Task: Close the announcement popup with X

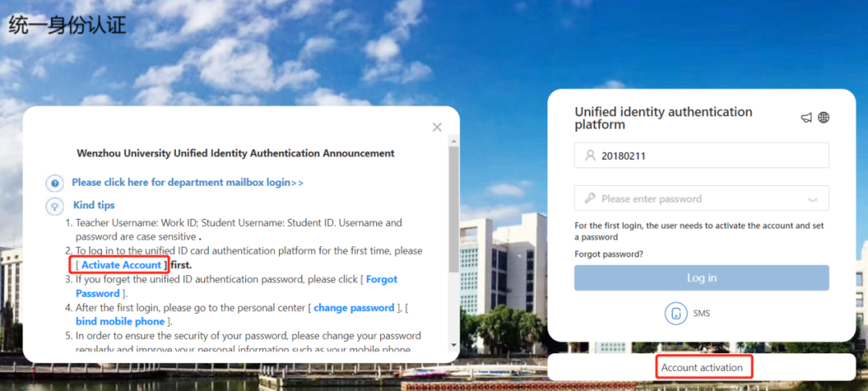Action: (436, 127)
